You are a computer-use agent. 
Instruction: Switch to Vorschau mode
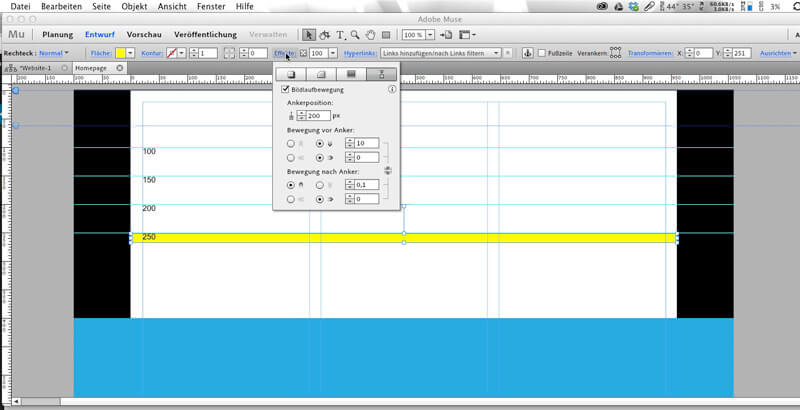point(144,35)
